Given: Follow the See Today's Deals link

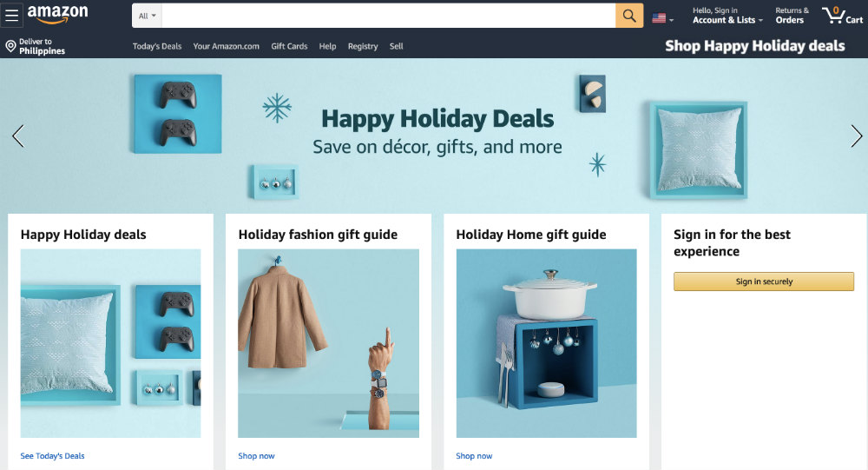Looking at the screenshot, I should [53, 455].
